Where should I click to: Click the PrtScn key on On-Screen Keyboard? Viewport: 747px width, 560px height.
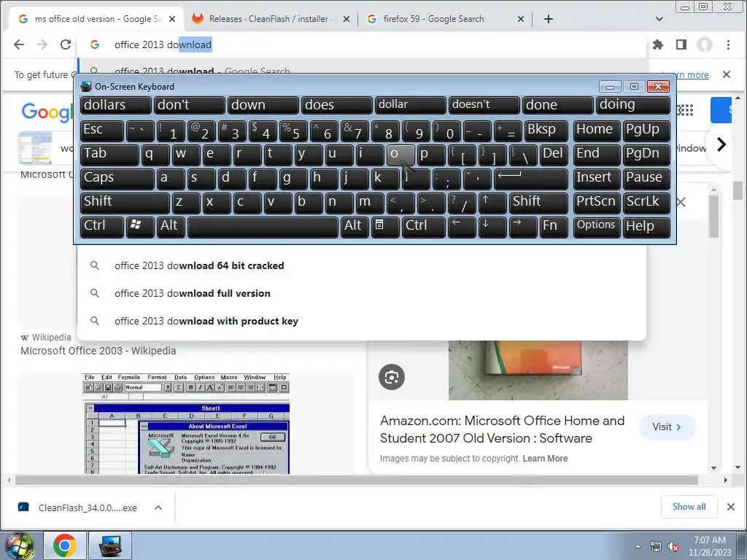click(596, 203)
